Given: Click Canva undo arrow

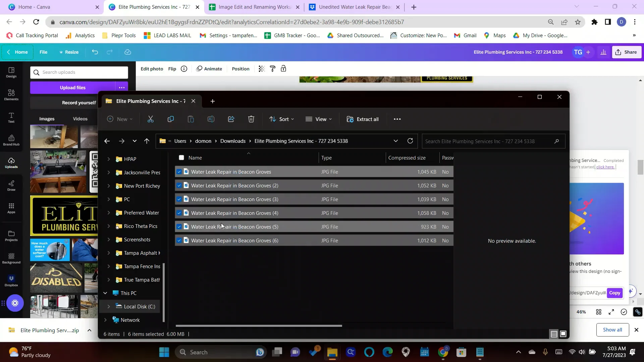Looking at the screenshot, I should [95, 52].
